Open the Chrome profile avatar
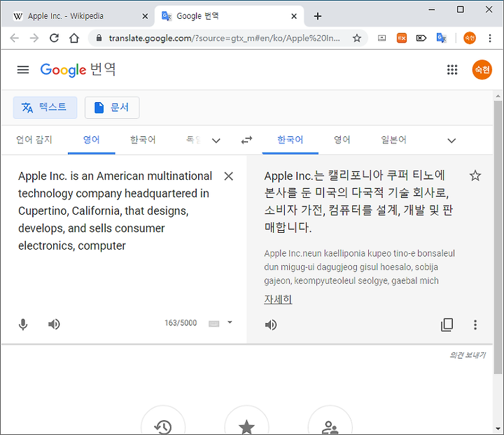 (469, 38)
